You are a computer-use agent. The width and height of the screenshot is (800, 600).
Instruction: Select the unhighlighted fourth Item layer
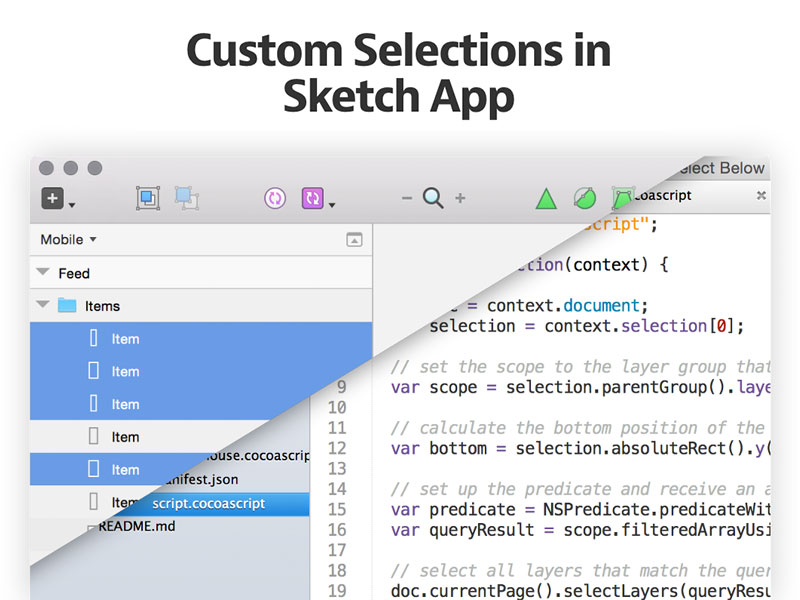pos(125,437)
